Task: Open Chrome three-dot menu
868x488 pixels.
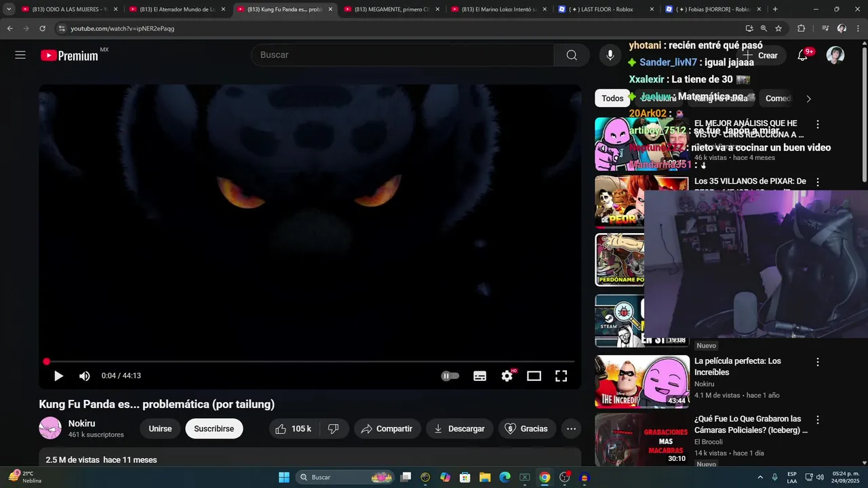Action: [x=859, y=28]
